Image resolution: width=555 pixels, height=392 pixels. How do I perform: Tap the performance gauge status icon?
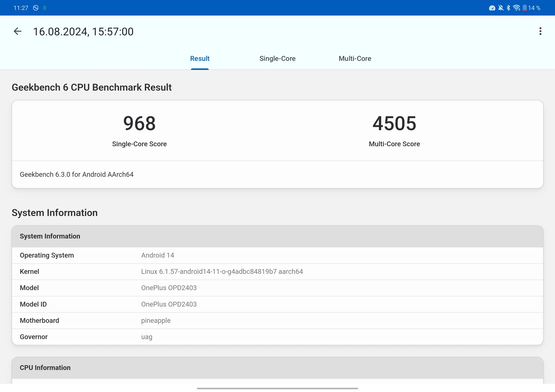(492, 8)
